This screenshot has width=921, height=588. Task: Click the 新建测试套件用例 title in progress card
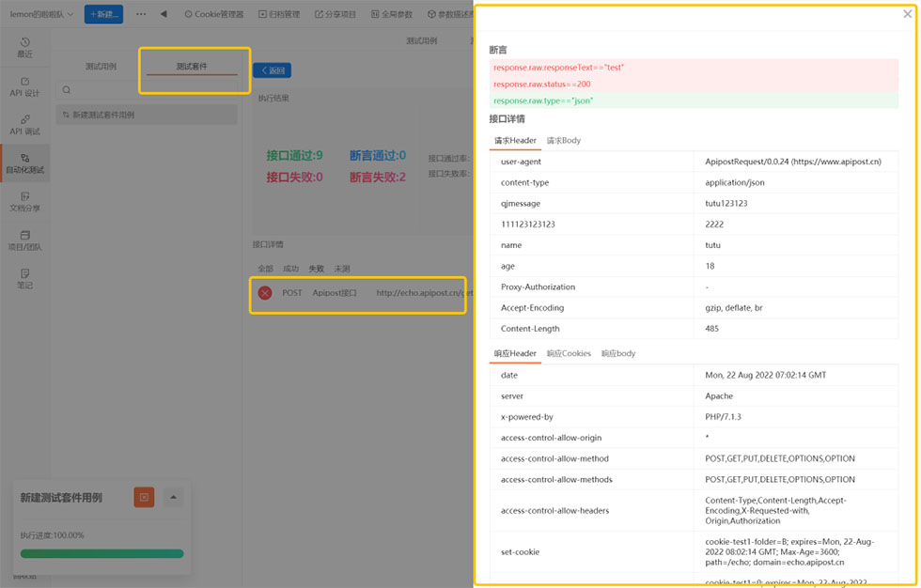pos(61,498)
